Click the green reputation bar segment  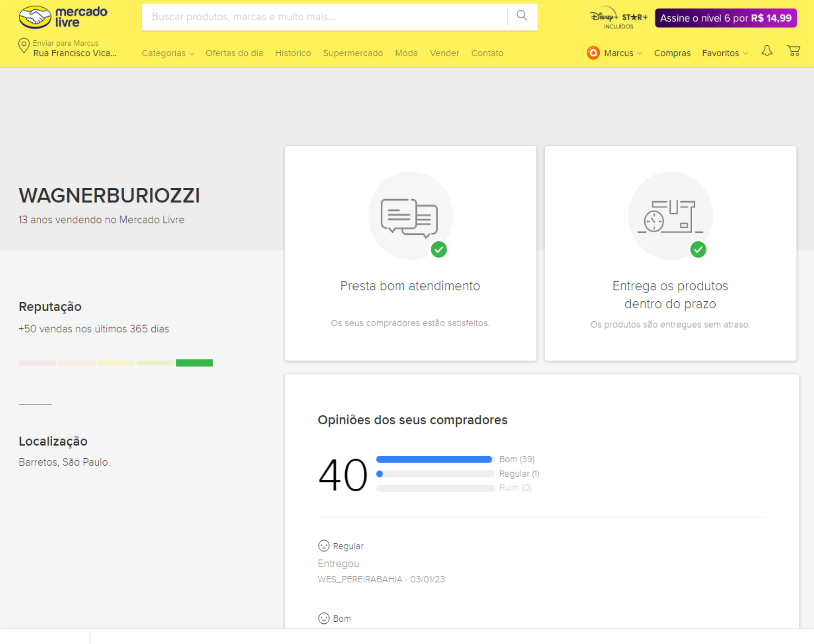click(x=194, y=363)
